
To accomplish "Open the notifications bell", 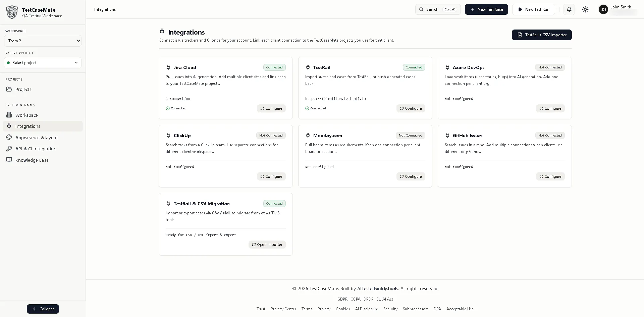I will tap(569, 9).
